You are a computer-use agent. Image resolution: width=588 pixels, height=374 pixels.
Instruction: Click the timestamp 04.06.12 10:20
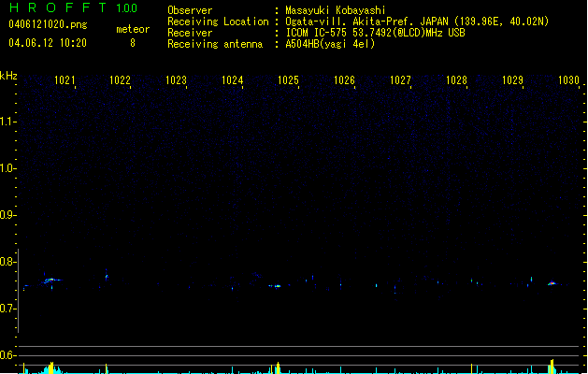48,43
